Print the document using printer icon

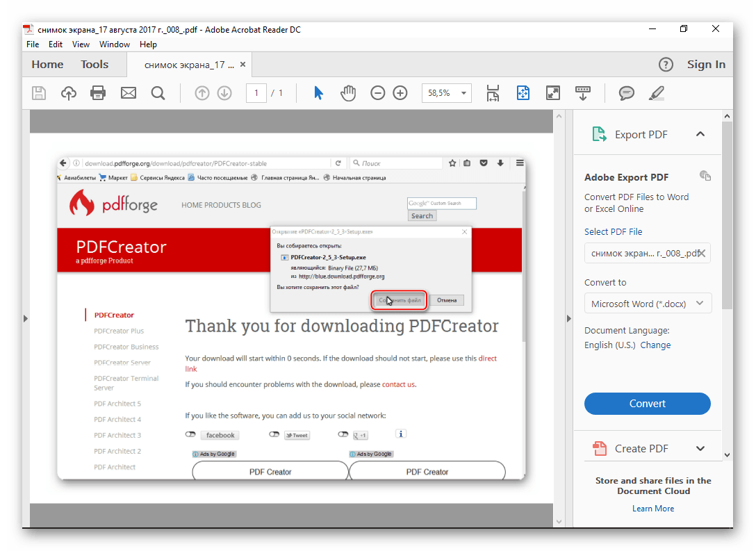pyautogui.click(x=98, y=93)
